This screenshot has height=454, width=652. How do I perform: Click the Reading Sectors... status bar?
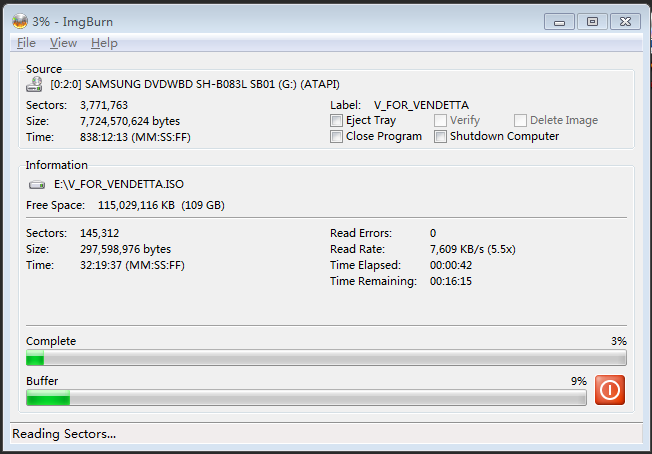click(x=326, y=434)
